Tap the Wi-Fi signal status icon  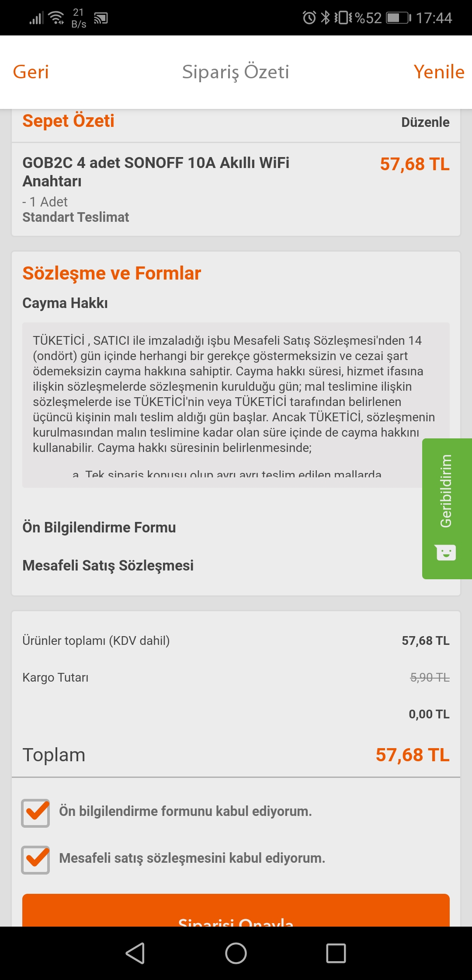(x=57, y=18)
